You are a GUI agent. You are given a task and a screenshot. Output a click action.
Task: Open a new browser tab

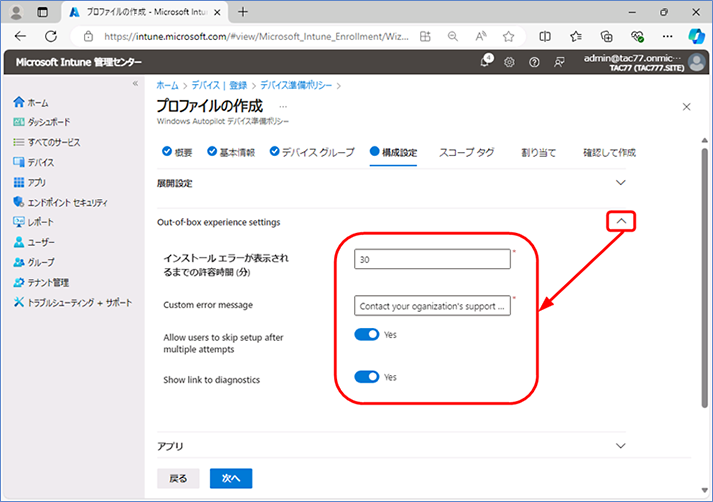(243, 12)
